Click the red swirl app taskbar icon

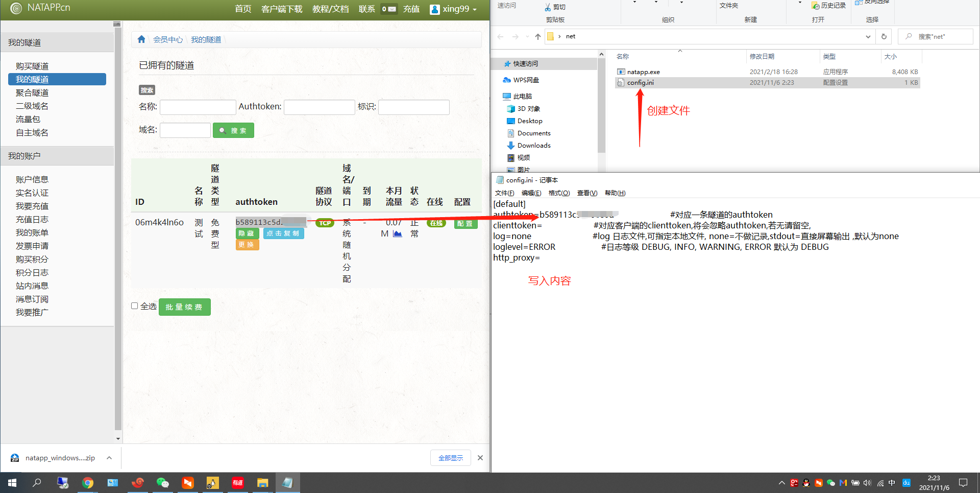(x=138, y=483)
